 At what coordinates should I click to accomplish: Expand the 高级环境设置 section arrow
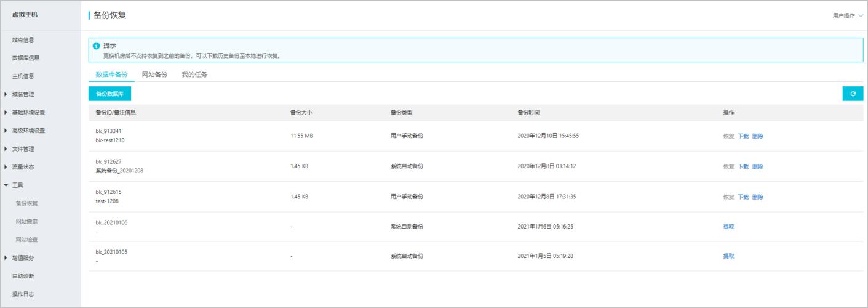tap(6, 131)
